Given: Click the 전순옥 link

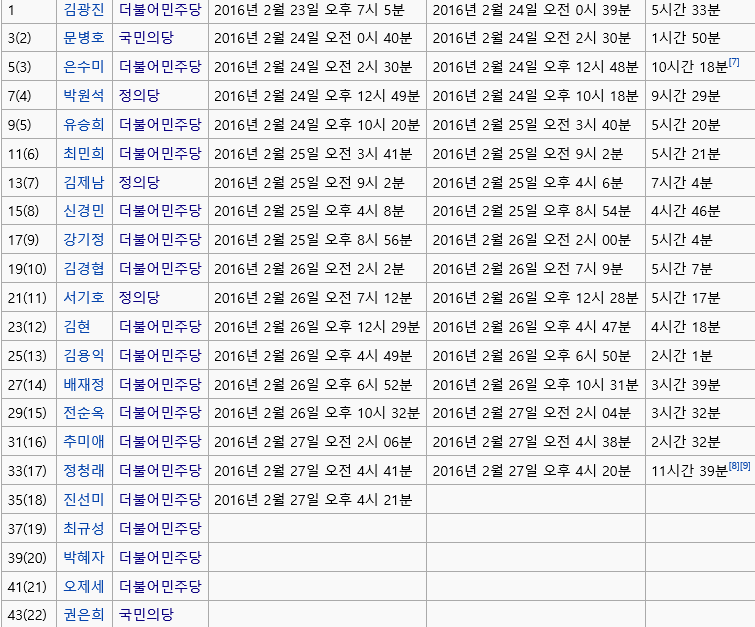Looking at the screenshot, I should tap(84, 412).
